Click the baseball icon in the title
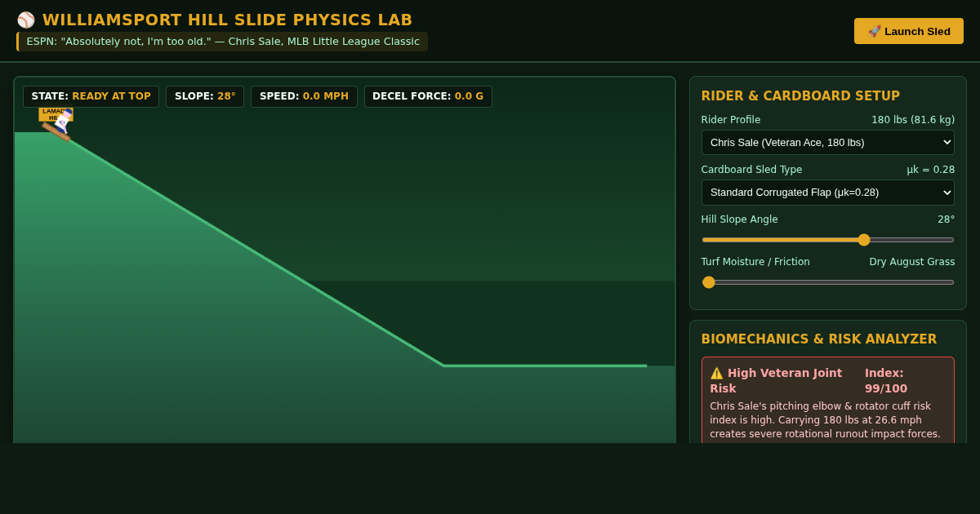Viewport: 980px width, 514px height. [x=26, y=20]
